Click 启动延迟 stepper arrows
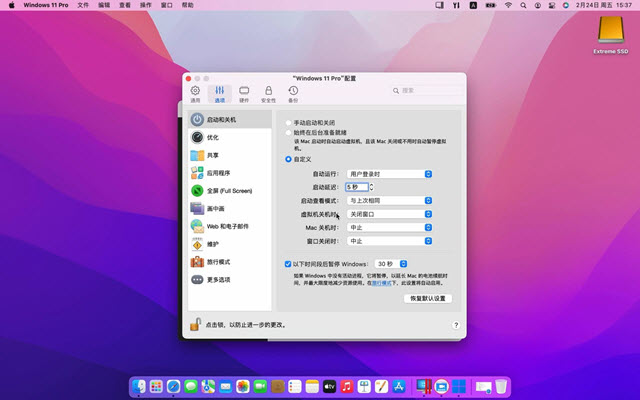Screen dimensions: 640x400 click(371, 187)
